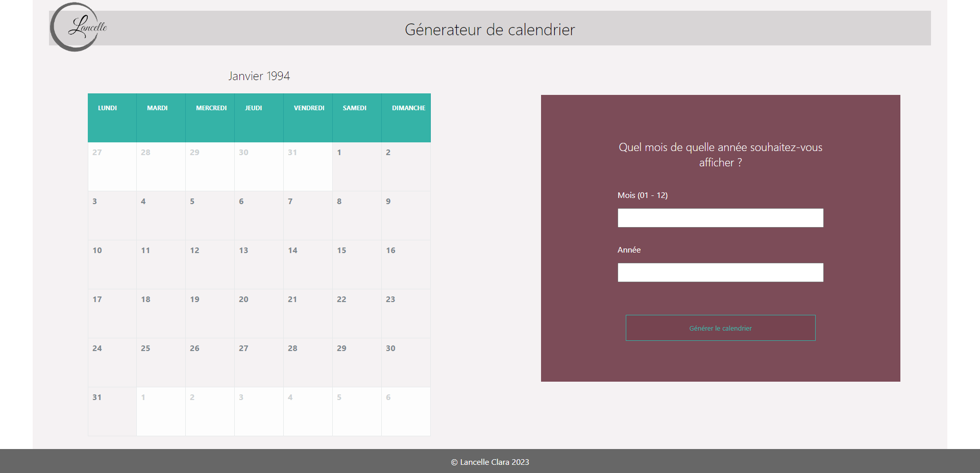Image resolution: width=980 pixels, height=473 pixels.
Task: Click the Mois (01 - 12) input field
Action: [720, 218]
